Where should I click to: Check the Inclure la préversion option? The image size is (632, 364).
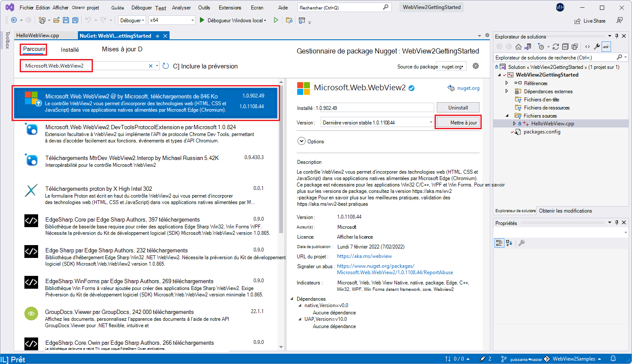[176, 66]
